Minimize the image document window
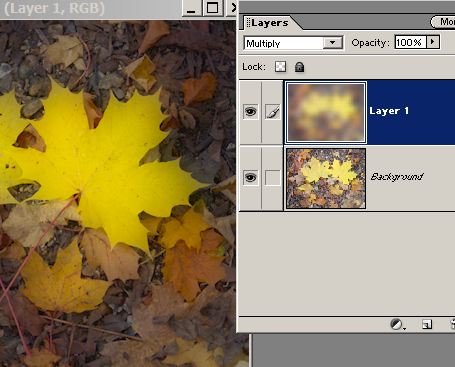This screenshot has height=367, width=455. [x=191, y=8]
